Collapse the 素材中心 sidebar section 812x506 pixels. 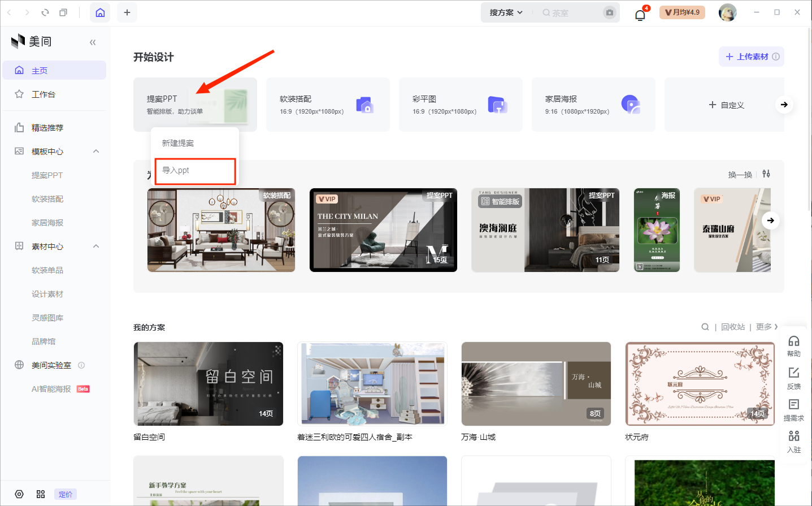96,246
